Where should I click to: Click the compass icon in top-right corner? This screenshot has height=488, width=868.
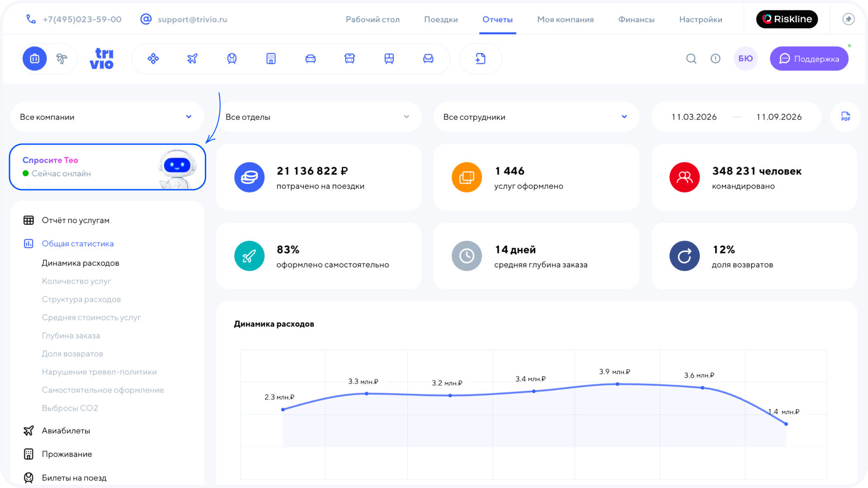(849, 19)
